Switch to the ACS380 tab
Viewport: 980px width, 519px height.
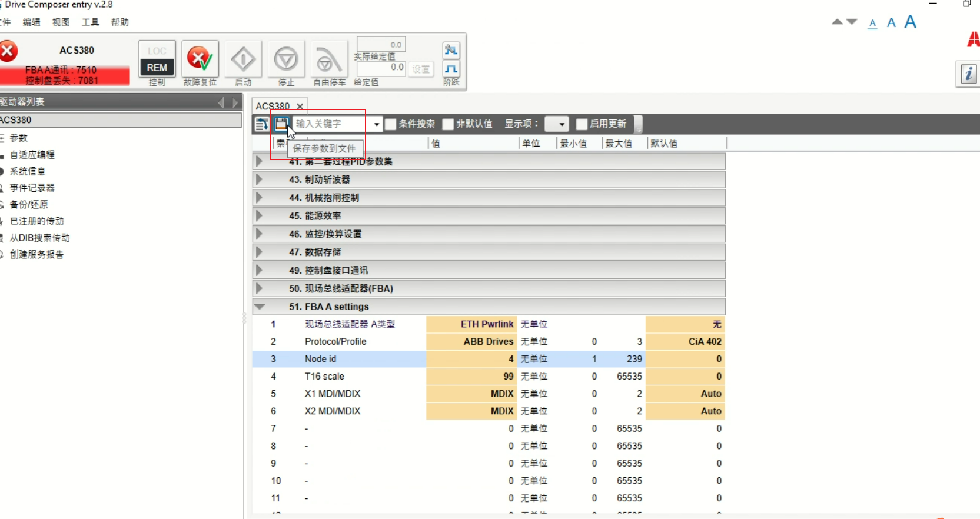(273, 106)
